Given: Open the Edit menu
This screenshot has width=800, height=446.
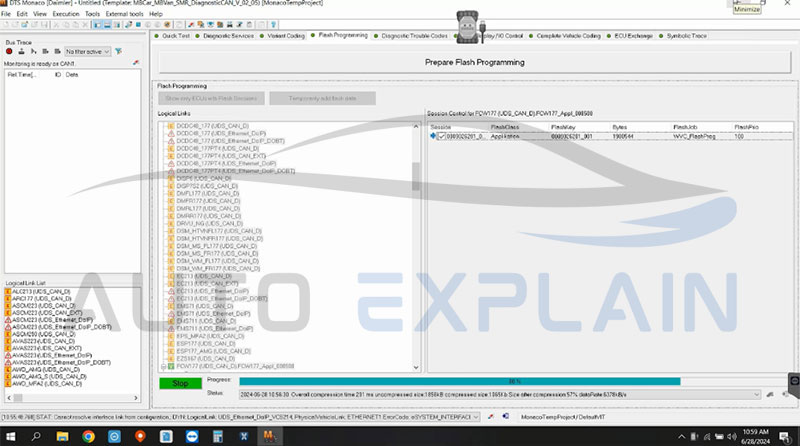Looking at the screenshot, I should 22,14.
